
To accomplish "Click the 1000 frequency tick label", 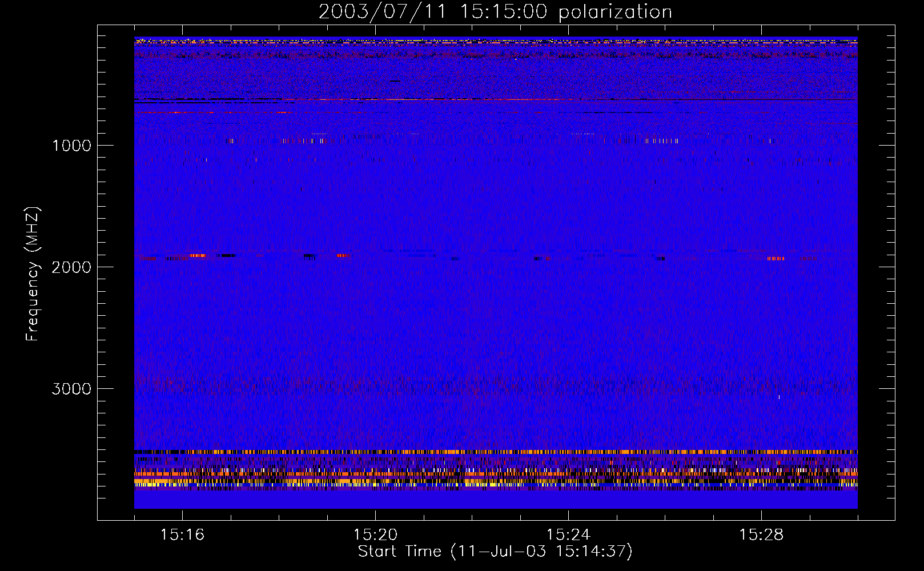I will (71, 146).
